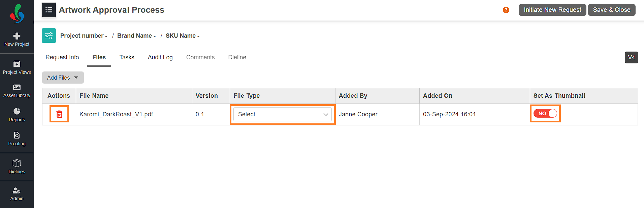Click Brand Name breadcrumb

(136, 36)
